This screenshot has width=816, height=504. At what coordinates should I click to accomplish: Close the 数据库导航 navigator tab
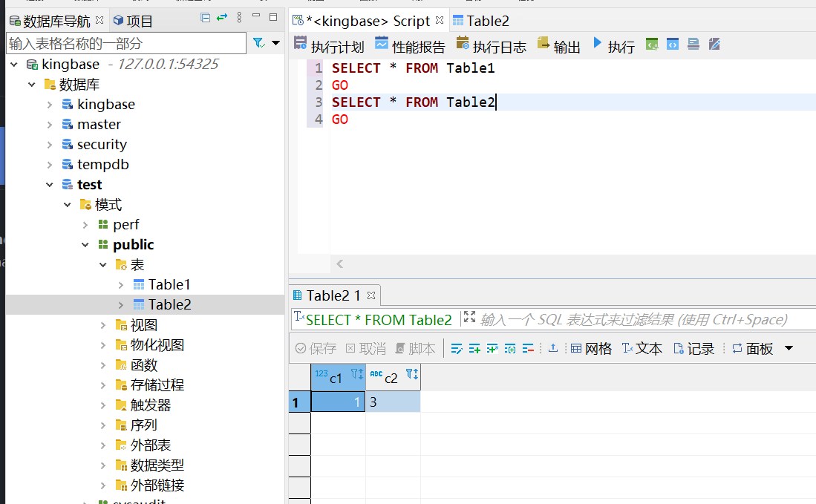(99, 20)
